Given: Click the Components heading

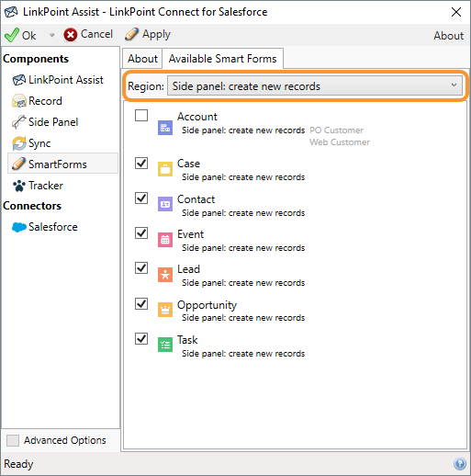Looking at the screenshot, I should (36, 59).
